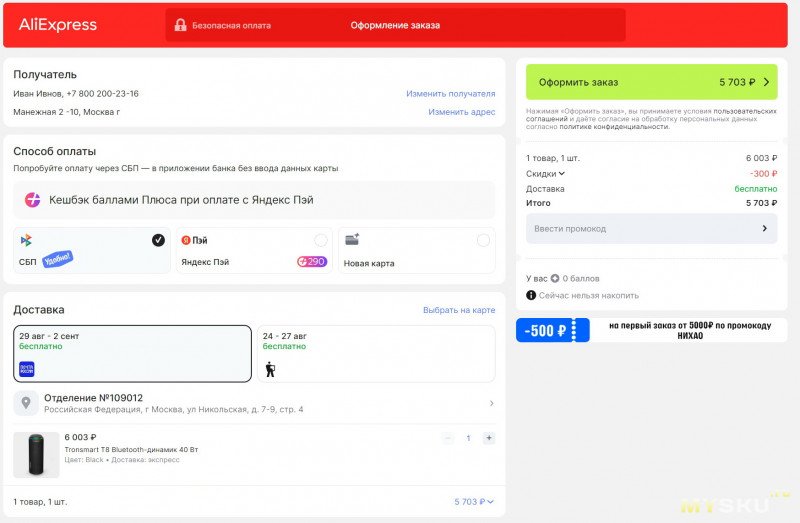Click the Оформление заказа header step
800x523 pixels.
(x=395, y=25)
